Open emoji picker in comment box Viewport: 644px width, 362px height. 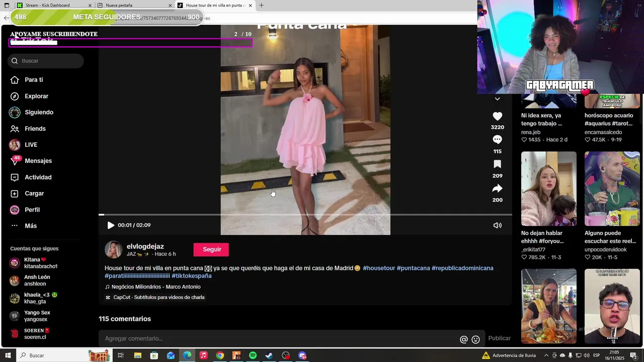tap(475, 339)
